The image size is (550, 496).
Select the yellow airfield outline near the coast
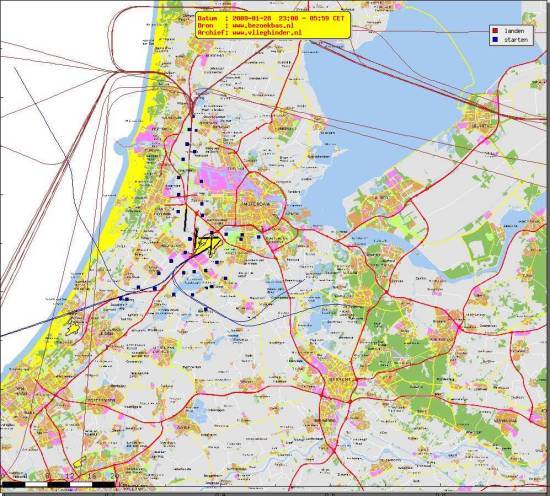pos(73,327)
